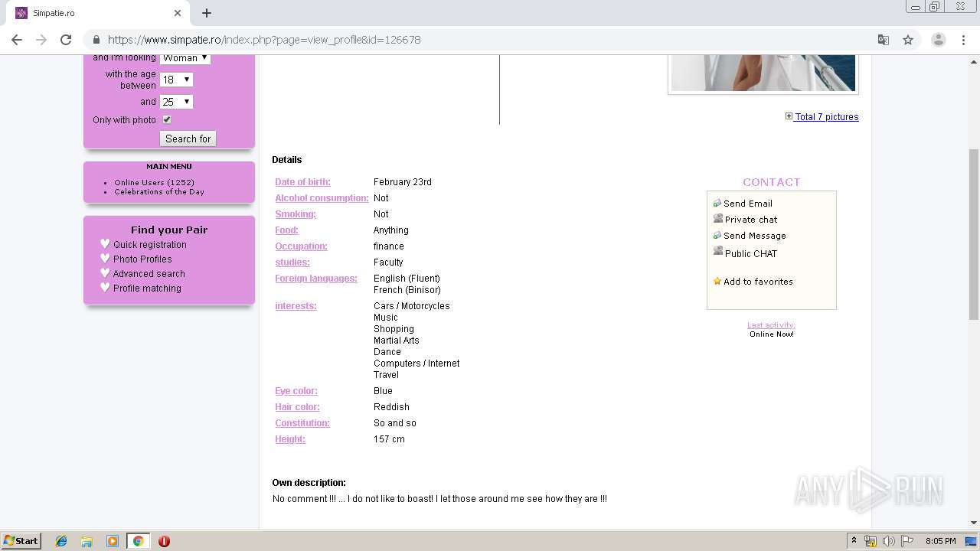Click the heart beside Quick registration
The height and width of the screenshot is (551, 980).
pyautogui.click(x=105, y=244)
